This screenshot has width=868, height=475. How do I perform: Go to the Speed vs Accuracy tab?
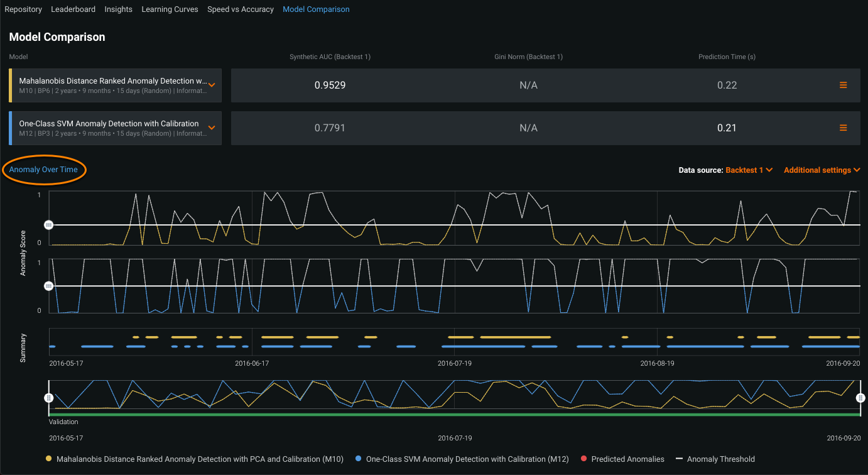pos(241,9)
